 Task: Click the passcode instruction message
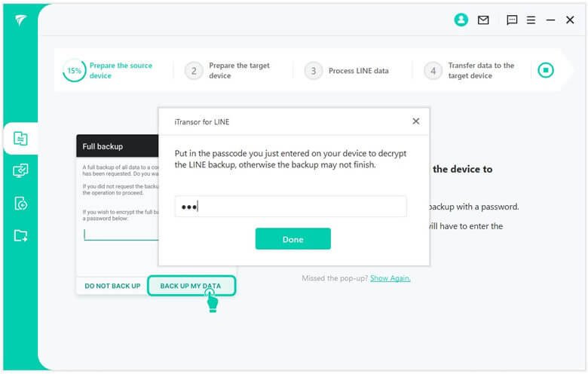291,159
